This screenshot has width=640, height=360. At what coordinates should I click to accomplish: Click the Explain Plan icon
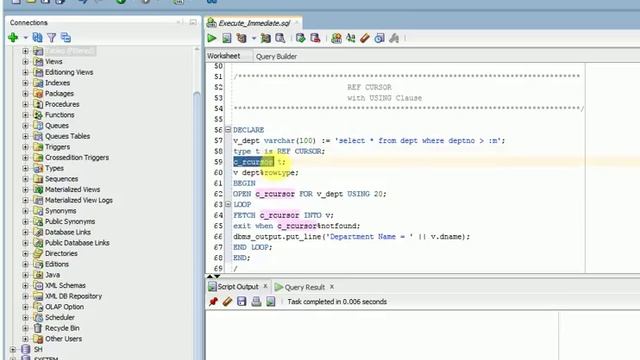(242, 38)
